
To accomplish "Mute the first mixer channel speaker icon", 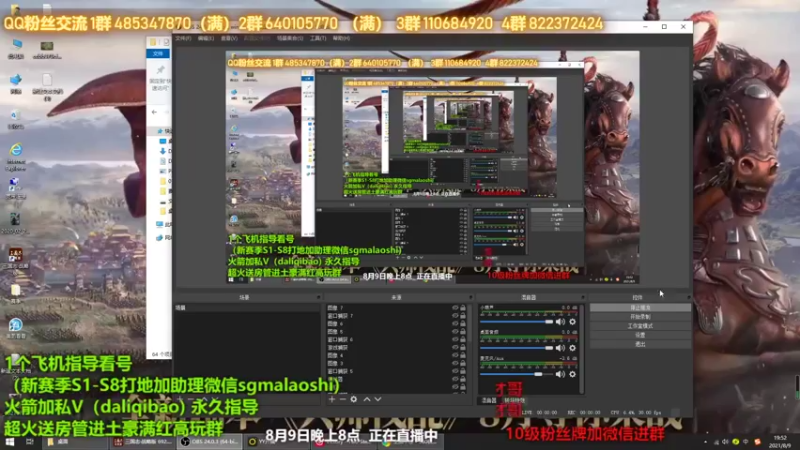I will coord(560,322).
